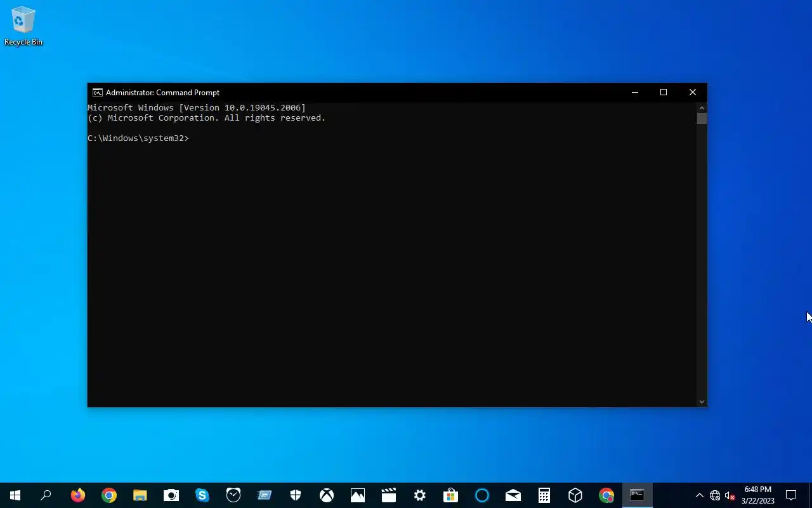Open taskbar search magnifier

[46, 495]
